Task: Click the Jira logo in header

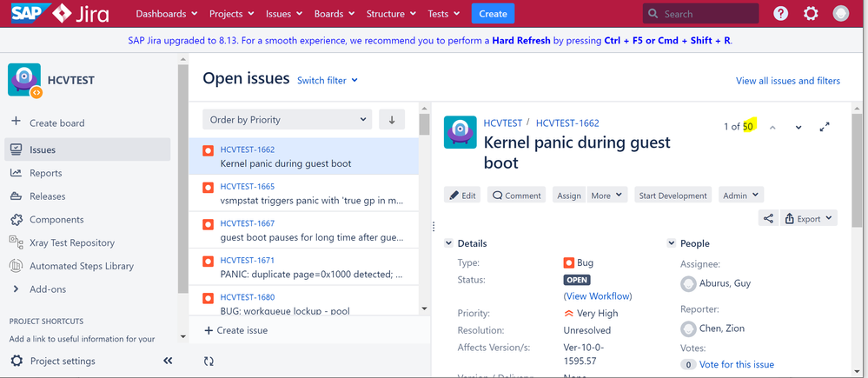Action: tap(80, 13)
